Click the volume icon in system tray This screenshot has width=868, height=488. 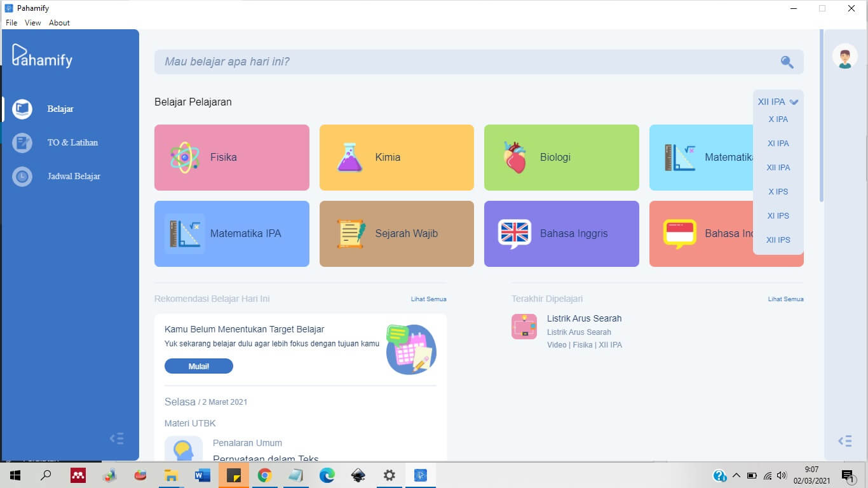click(782, 475)
